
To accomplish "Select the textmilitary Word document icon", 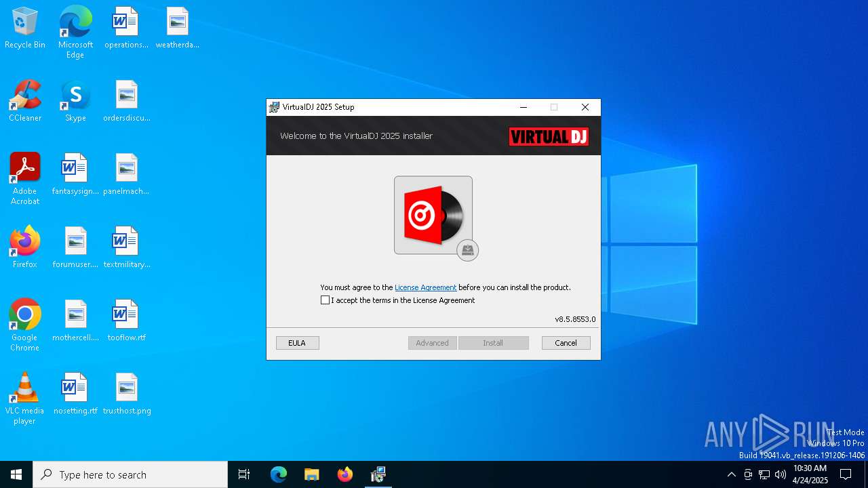I will click(126, 248).
